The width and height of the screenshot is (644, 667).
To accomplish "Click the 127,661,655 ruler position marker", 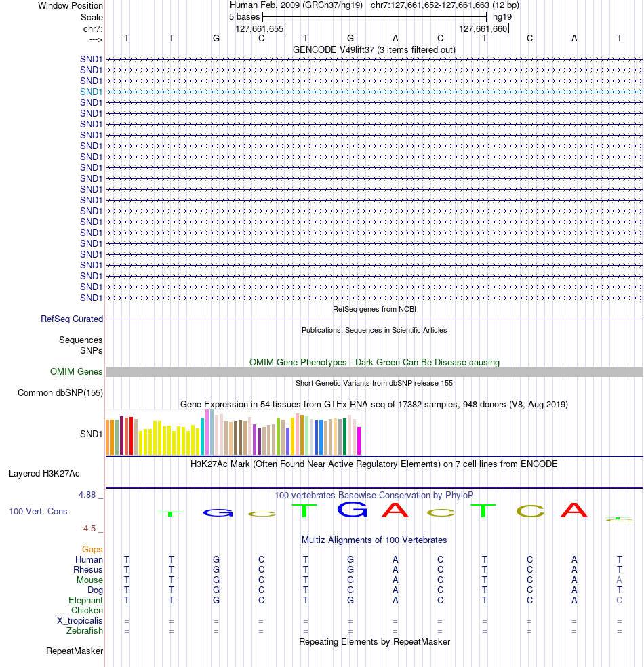I will click(260, 28).
